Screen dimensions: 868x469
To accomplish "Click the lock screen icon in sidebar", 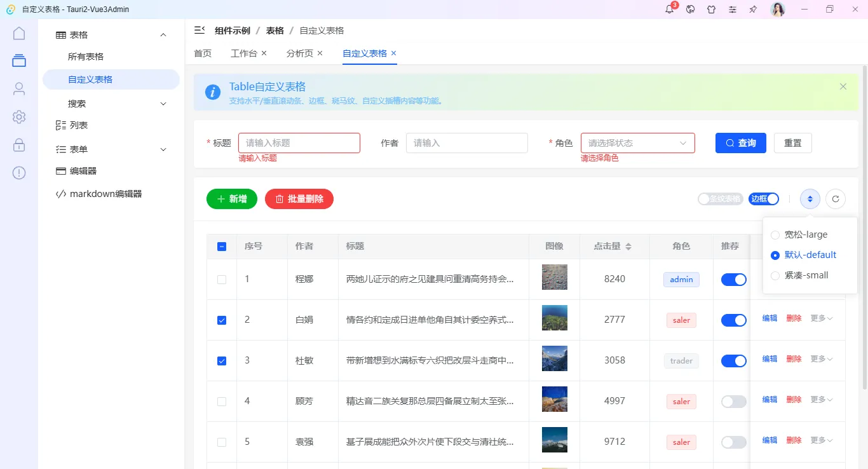I will click(19, 145).
